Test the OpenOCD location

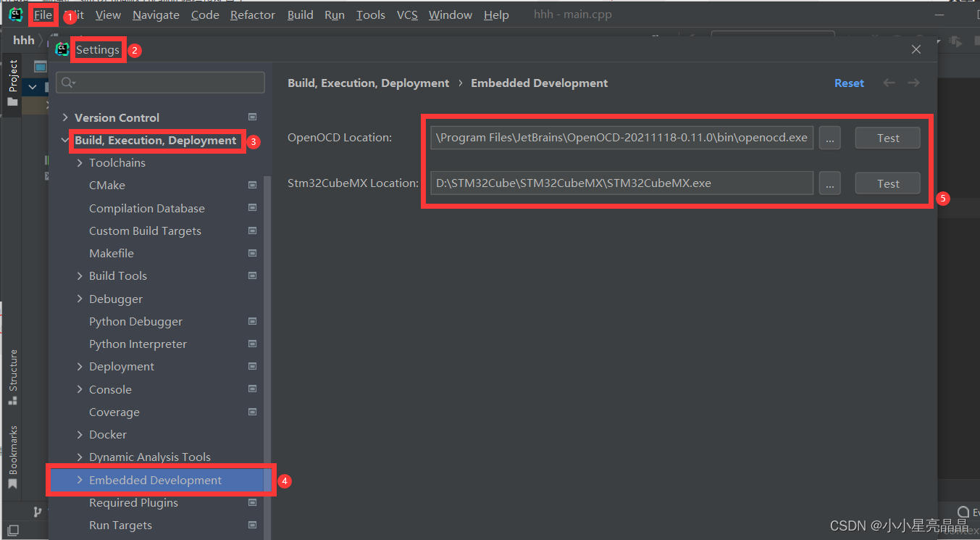click(888, 138)
